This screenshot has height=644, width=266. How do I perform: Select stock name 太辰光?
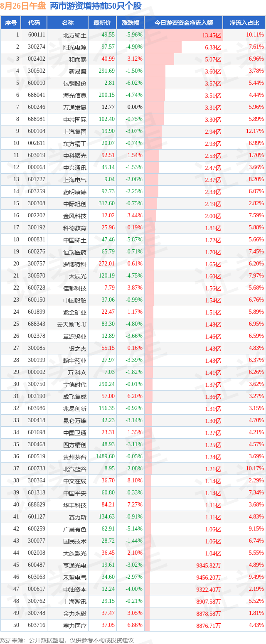point(78,276)
